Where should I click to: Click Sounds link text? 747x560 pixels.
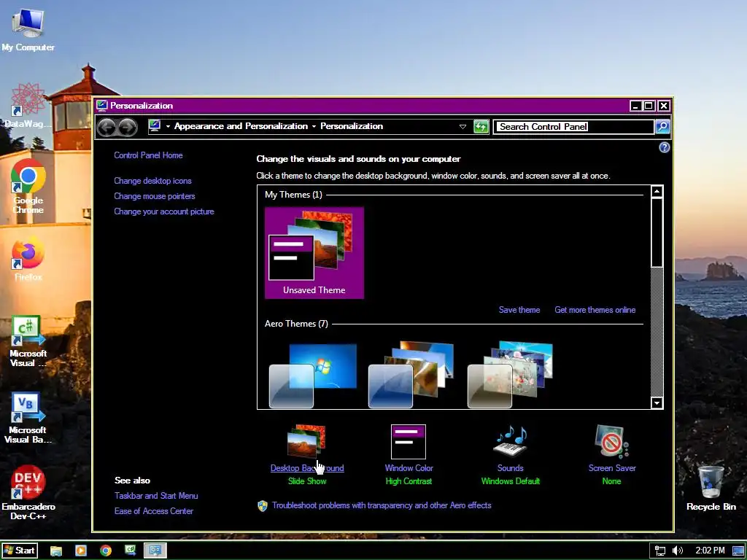click(x=510, y=468)
